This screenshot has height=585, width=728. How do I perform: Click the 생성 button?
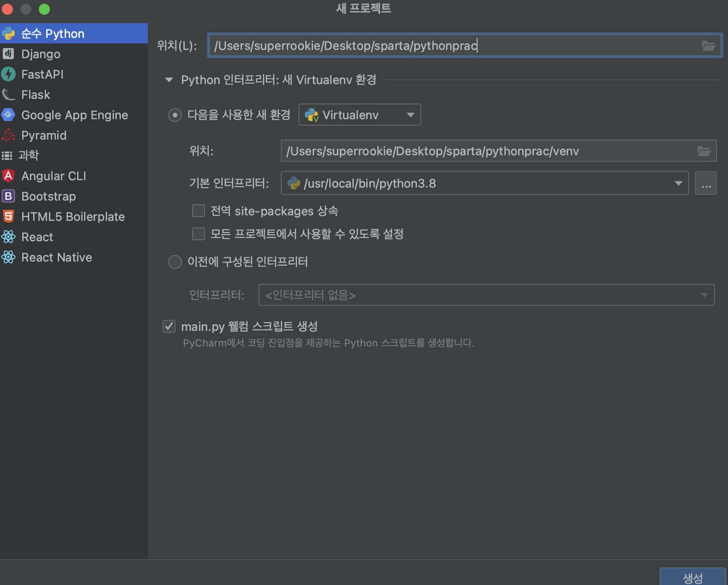coord(692,577)
